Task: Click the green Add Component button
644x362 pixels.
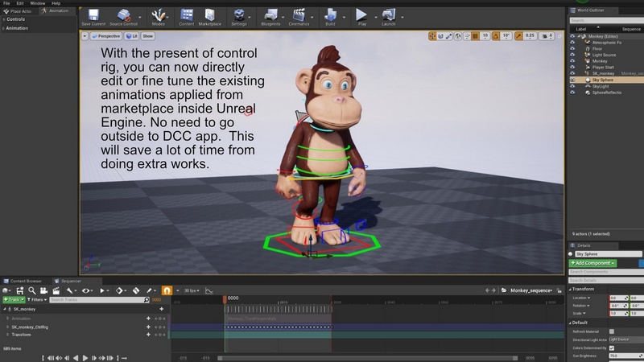Action: tap(592, 262)
